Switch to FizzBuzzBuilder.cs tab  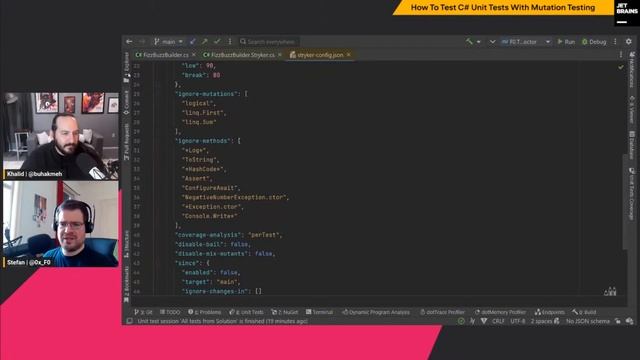(162, 55)
